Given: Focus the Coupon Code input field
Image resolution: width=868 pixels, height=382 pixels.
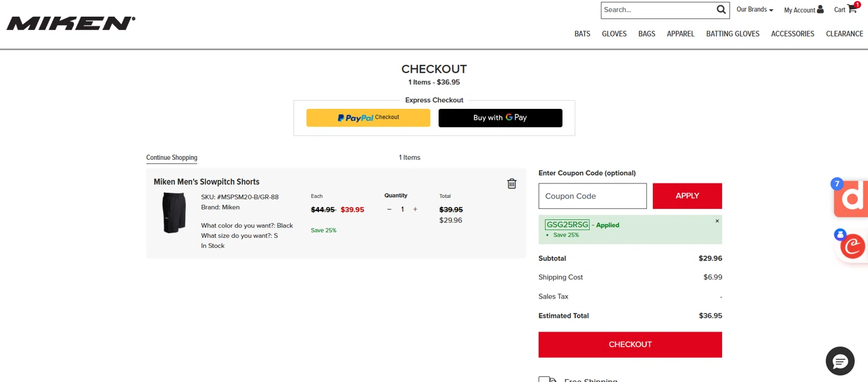Looking at the screenshot, I should (x=593, y=196).
